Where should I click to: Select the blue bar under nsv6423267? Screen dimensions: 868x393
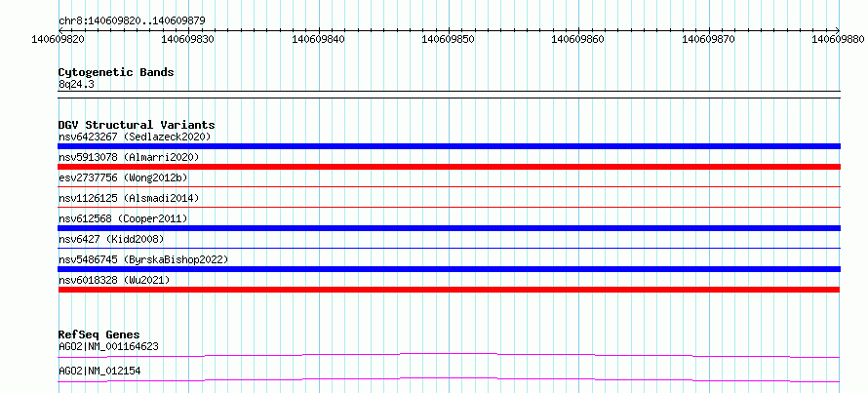pos(449,146)
